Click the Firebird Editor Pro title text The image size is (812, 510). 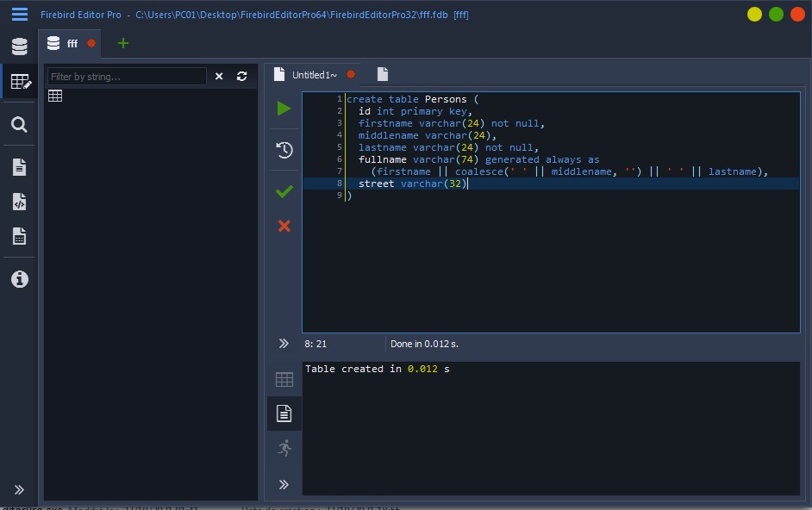click(x=81, y=15)
